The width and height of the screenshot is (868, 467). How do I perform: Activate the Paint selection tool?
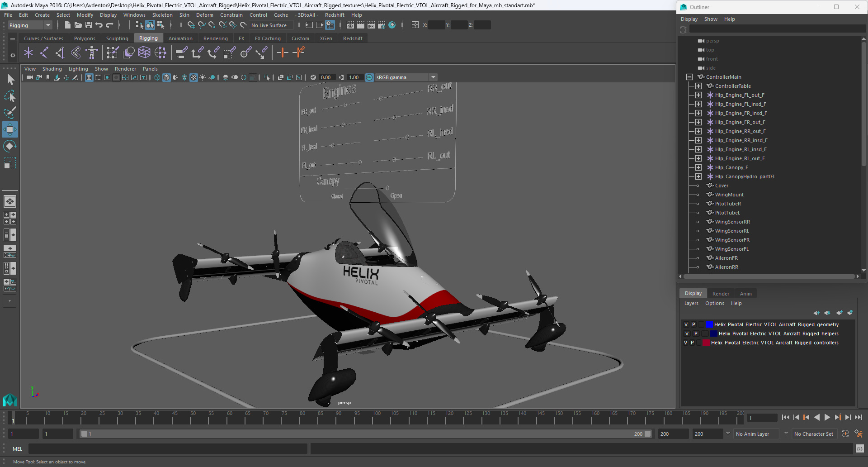click(10, 112)
